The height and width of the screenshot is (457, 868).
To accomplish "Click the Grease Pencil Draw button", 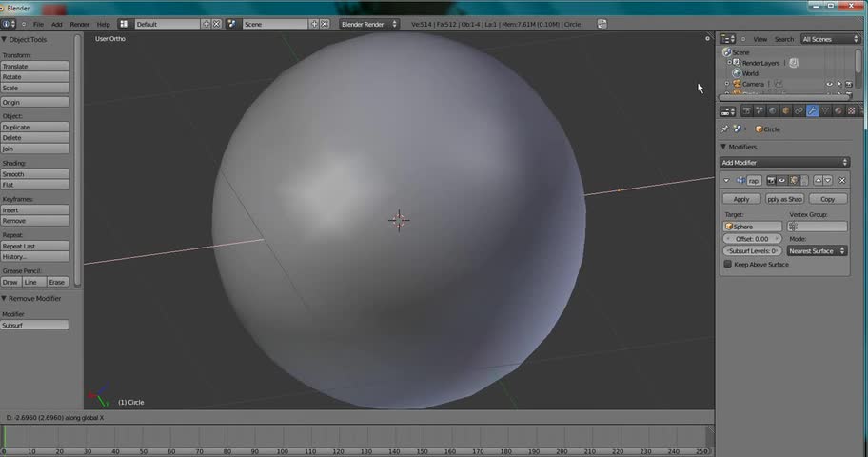I will point(10,282).
